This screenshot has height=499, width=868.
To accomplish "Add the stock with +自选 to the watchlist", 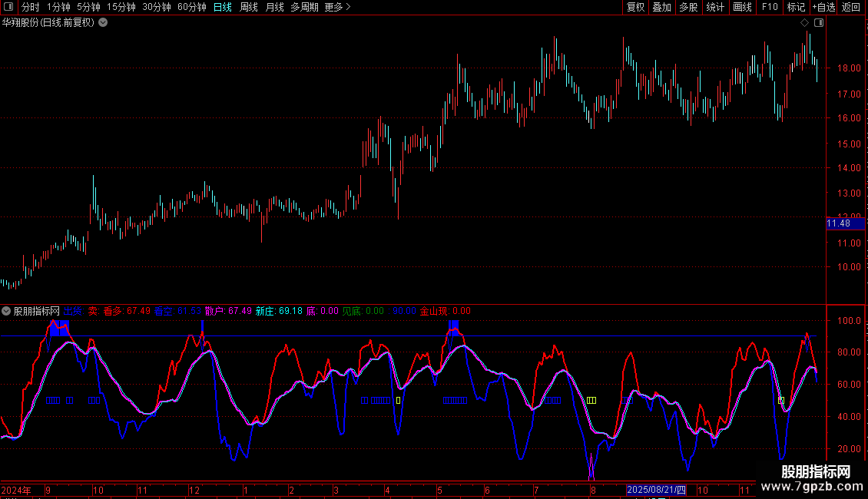I will 823,7.
